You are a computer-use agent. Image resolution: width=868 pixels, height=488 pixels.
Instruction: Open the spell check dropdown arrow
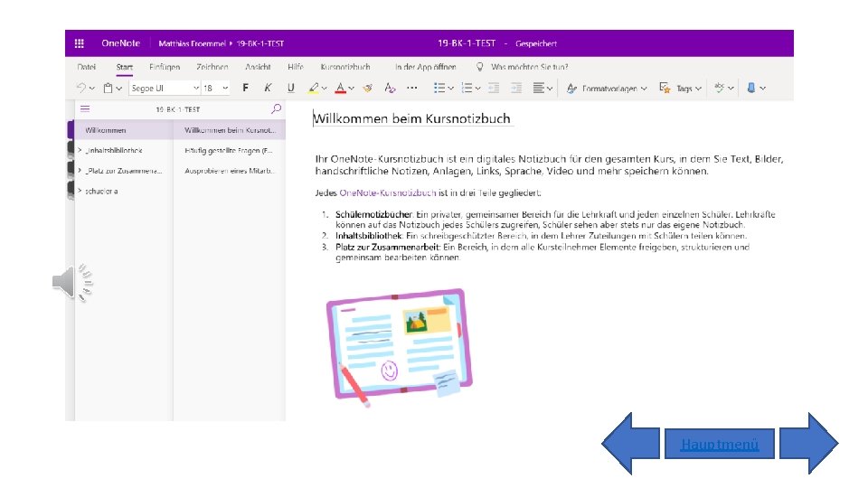point(731,88)
